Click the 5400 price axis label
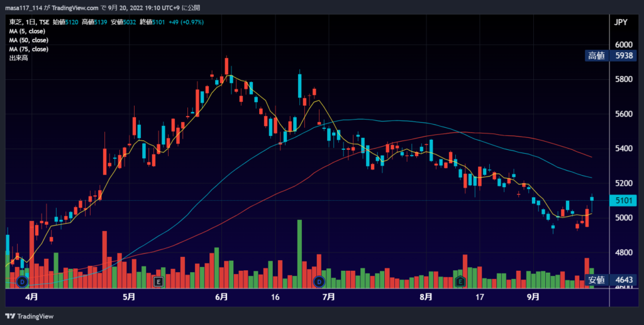The image size is (644, 325). coord(623,148)
